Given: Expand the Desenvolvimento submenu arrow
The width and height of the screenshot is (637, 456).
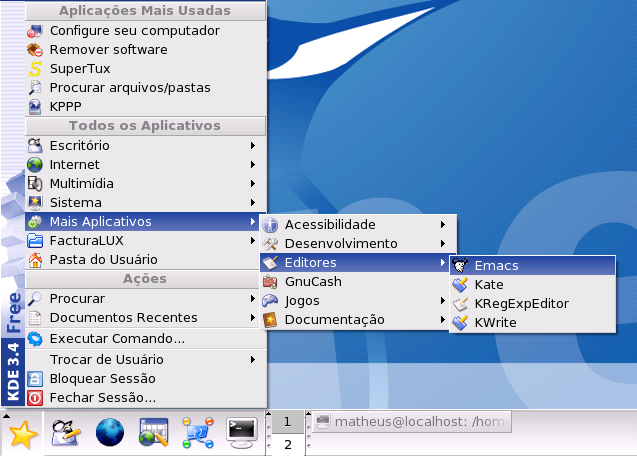Looking at the screenshot, I should pyautogui.click(x=443, y=243).
